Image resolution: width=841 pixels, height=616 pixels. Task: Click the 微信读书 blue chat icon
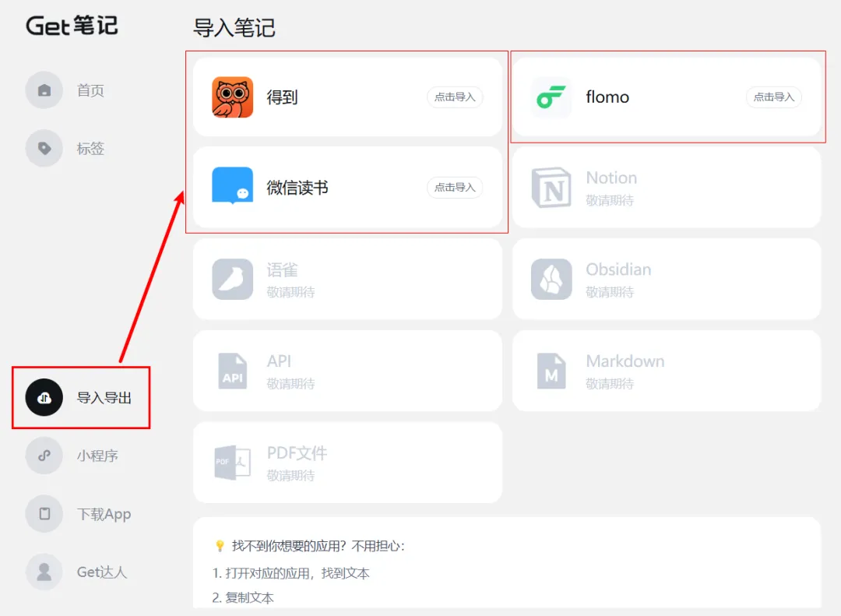(x=232, y=187)
